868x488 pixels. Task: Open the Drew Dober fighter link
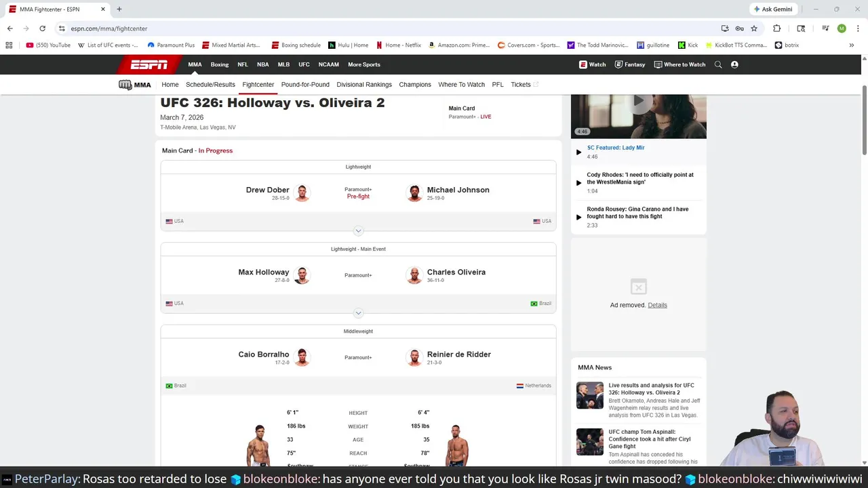click(267, 190)
